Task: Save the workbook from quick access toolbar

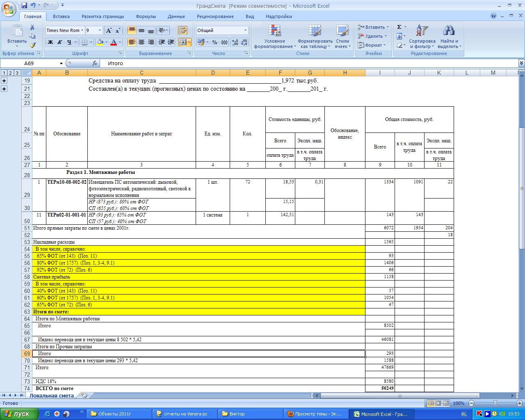Action: pyautogui.click(x=24, y=5)
